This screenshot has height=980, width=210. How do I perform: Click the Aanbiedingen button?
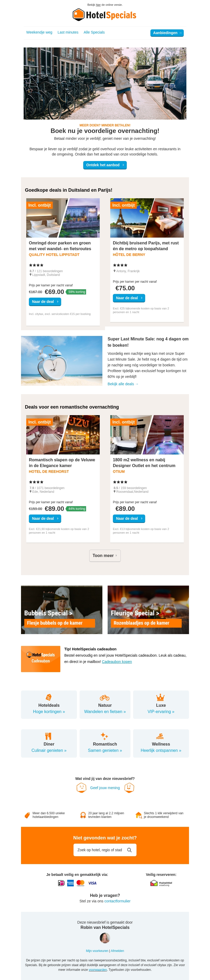click(x=167, y=33)
